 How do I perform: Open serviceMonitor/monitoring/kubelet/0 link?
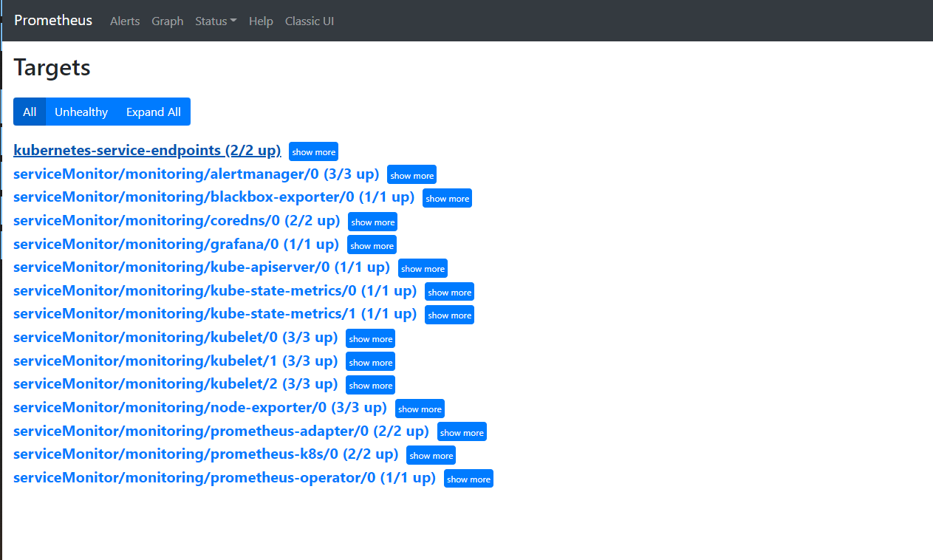176,338
